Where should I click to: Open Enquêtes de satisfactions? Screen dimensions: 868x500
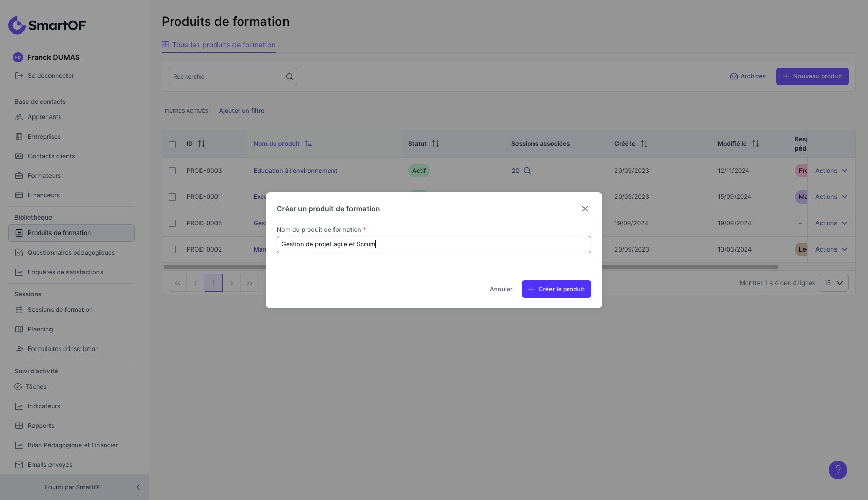pos(59,272)
